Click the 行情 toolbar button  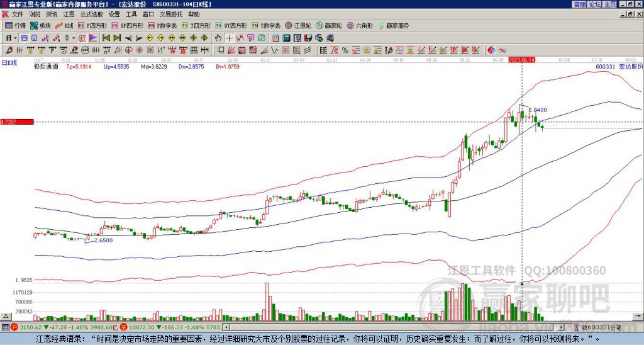16,25
